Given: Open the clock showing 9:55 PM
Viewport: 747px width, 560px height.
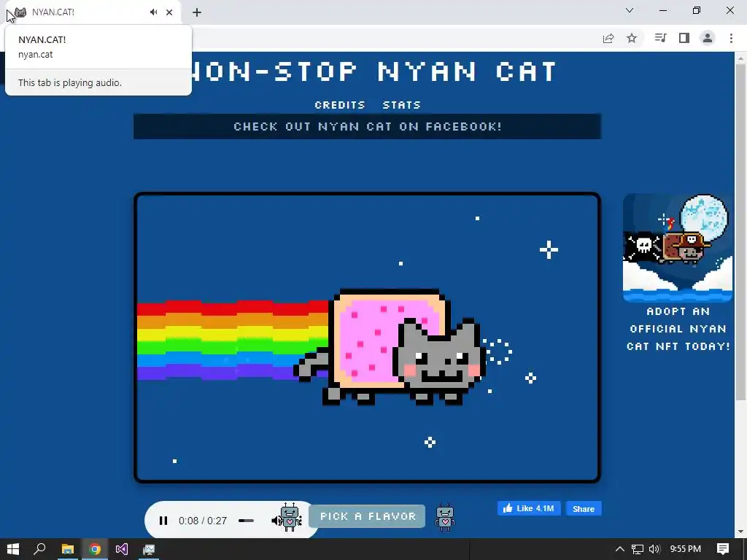Looking at the screenshot, I should tap(686, 549).
